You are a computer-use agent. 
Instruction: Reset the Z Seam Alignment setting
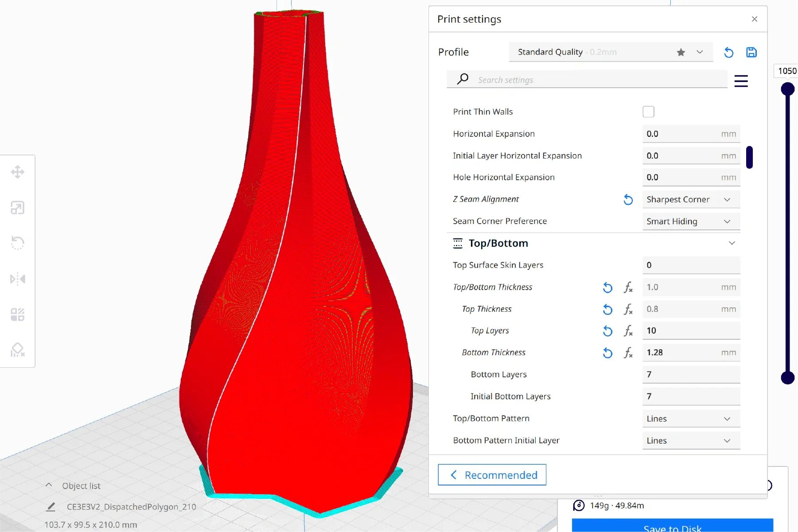pos(628,200)
